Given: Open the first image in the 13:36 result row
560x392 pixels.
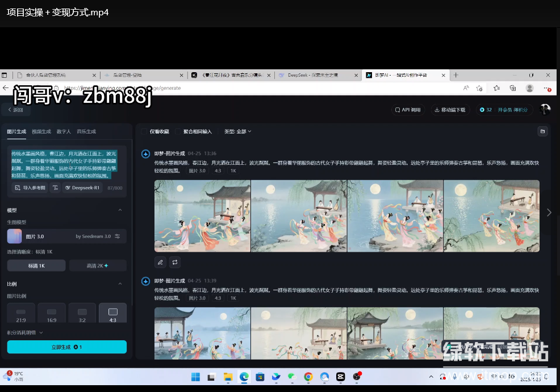Looking at the screenshot, I should coord(203,216).
